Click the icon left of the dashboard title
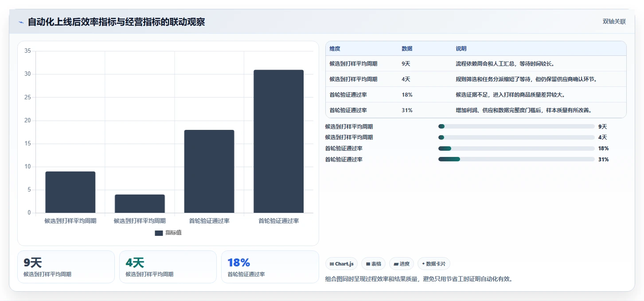Viewport: 644px width, 301px height. pos(21,22)
